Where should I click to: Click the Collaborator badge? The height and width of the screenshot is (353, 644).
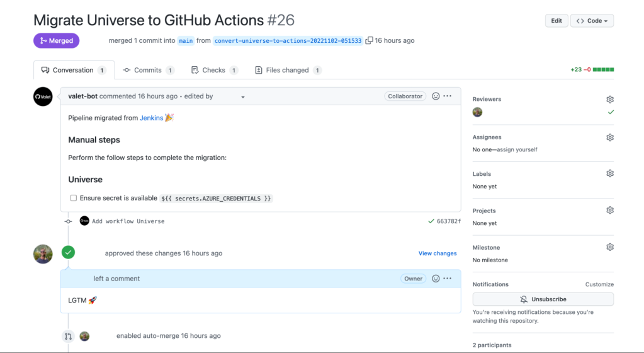(x=405, y=96)
